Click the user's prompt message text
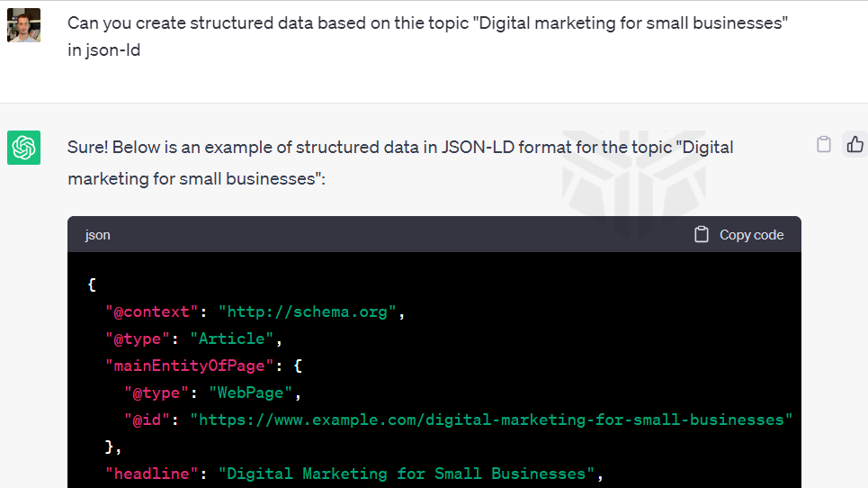868x488 pixels. point(427,37)
